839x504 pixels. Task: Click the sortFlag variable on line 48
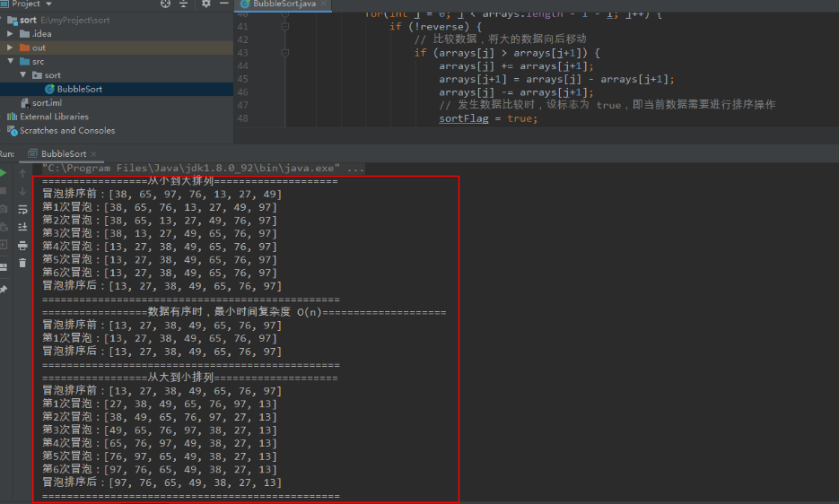coord(463,118)
